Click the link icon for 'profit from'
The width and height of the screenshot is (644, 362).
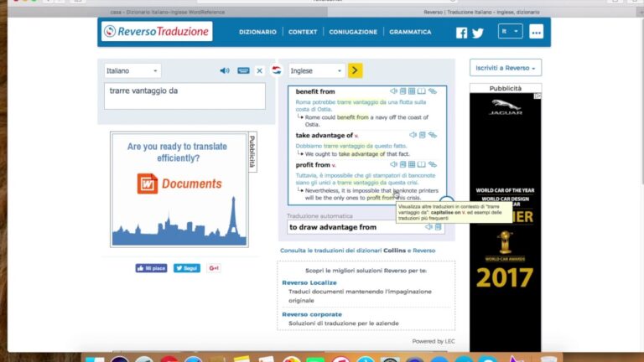pyautogui.click(x=433, y=164)
